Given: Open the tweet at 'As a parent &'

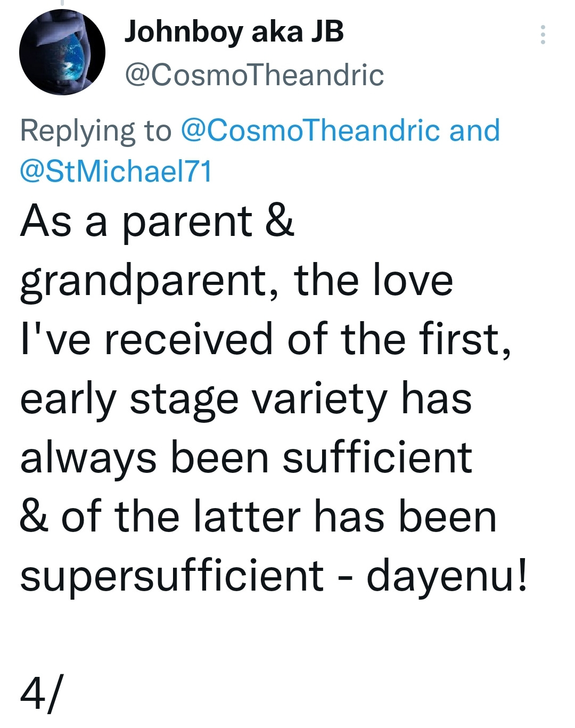Looking at the screenshot, I should (x=157, y=222).
